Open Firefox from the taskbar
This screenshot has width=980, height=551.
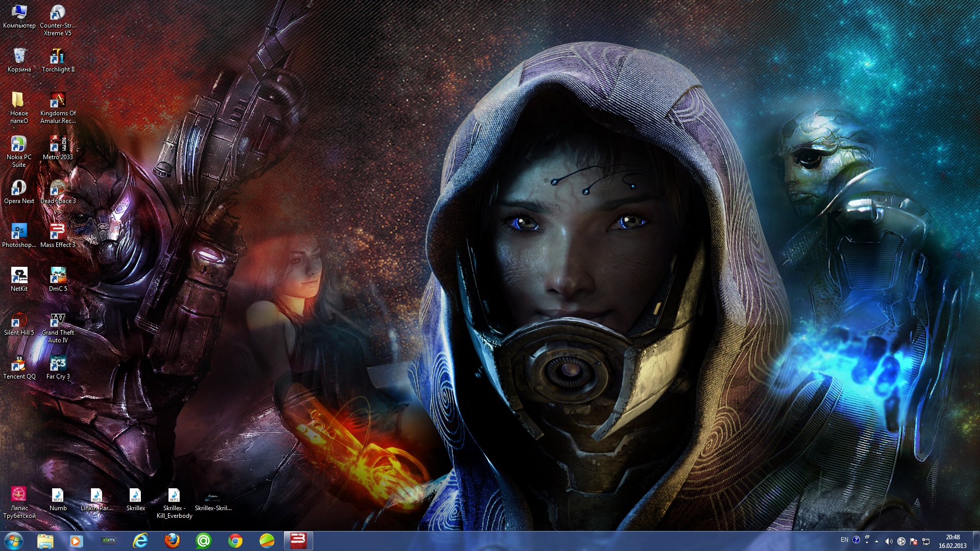[172, 541]
